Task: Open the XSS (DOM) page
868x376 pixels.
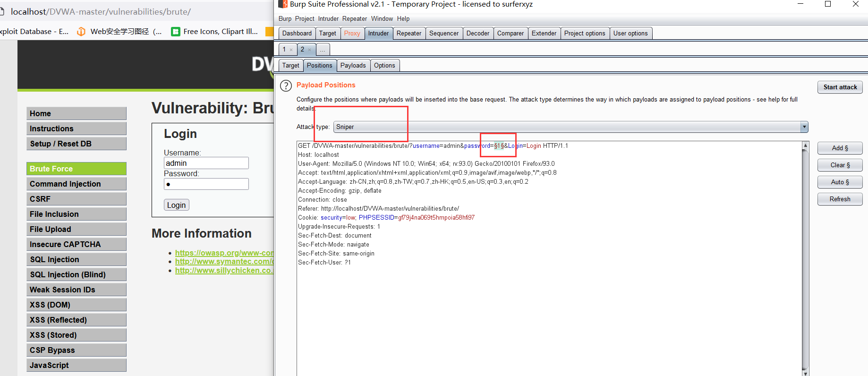Action: 77,305
